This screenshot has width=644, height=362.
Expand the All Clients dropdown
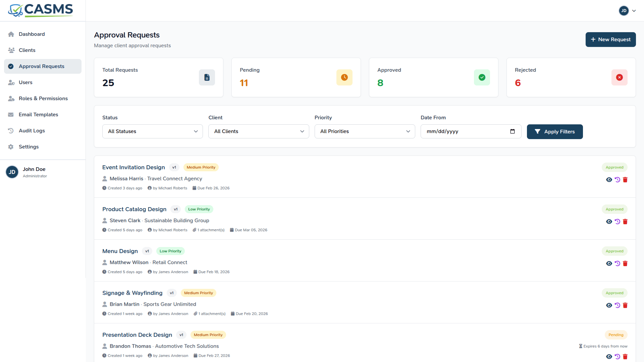coord(258,131)
